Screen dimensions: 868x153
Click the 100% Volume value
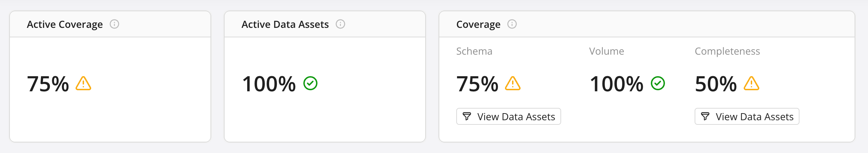617,84
